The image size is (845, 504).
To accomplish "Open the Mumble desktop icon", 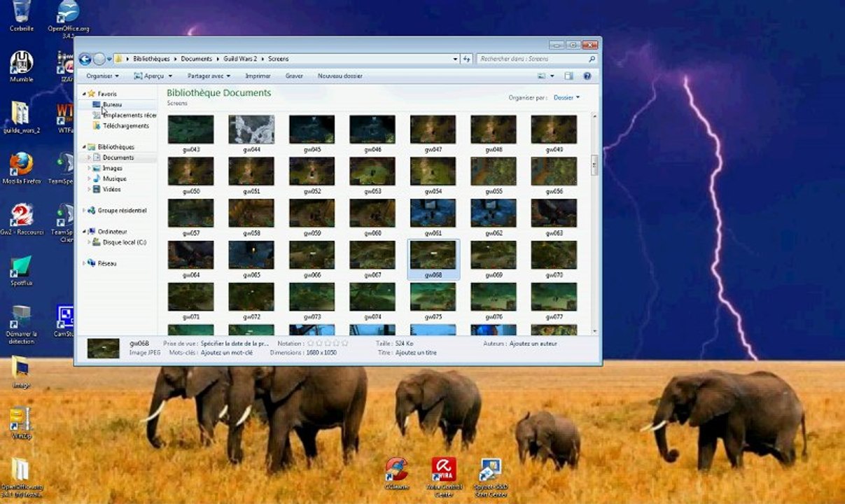I will pos(22,66).
